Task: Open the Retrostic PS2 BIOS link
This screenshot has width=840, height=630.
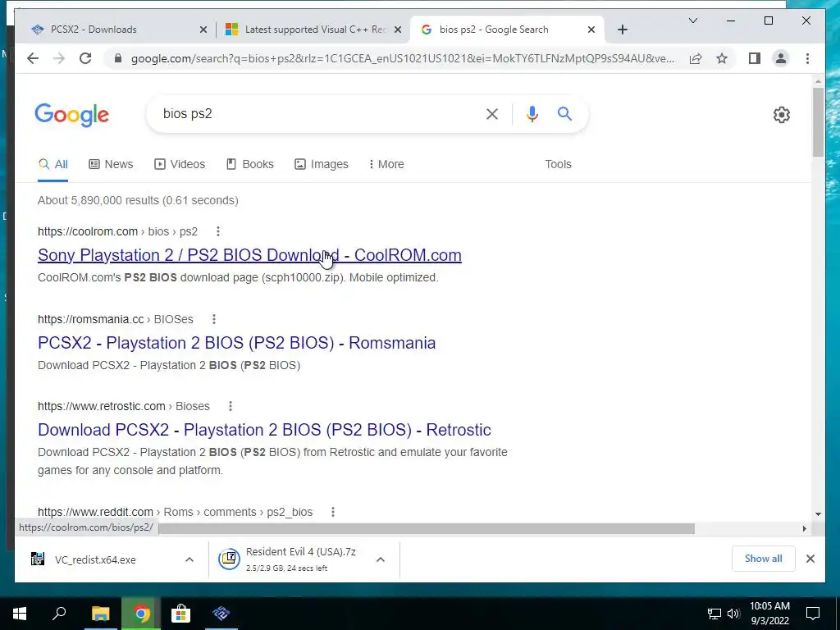Action: pyautogui.click(x=264, y=430)
